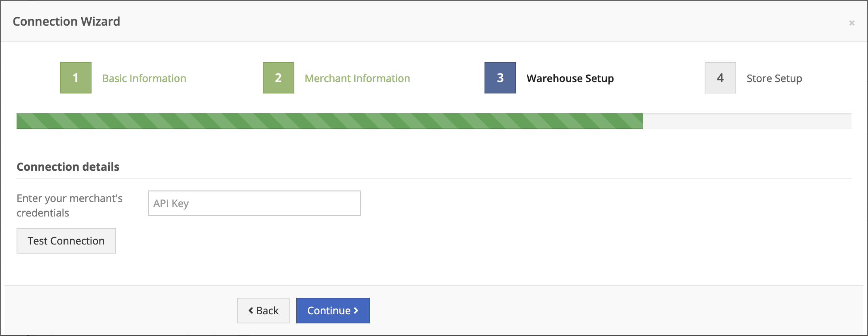Select the Warehouse Setup step label

coord(570,78)
